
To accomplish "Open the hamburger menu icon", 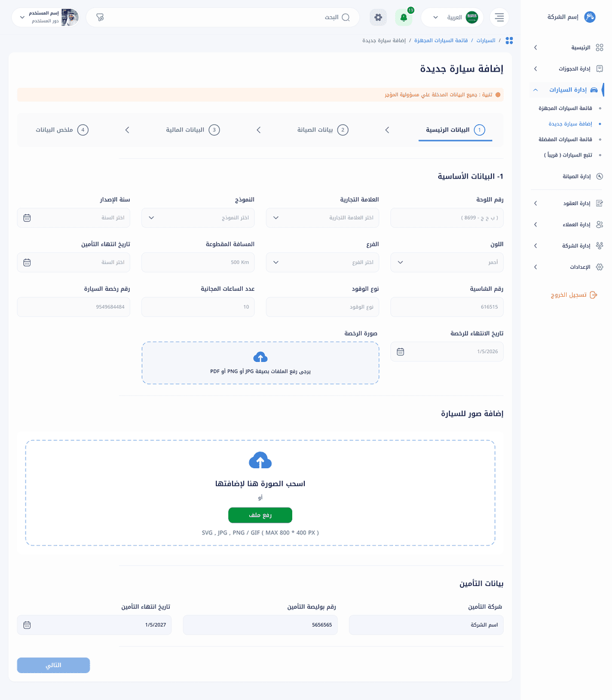I will click(500, 17).
